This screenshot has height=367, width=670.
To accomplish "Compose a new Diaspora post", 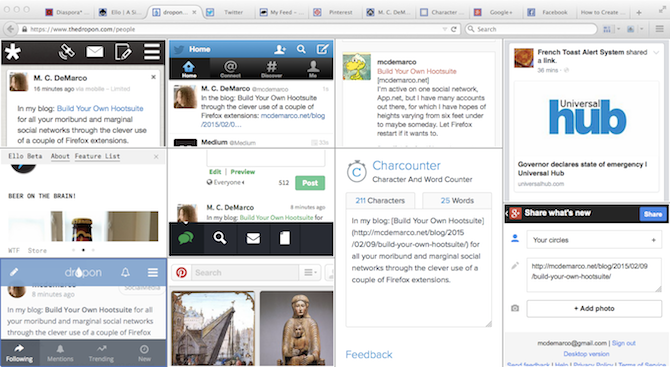I will pos(123,52).
